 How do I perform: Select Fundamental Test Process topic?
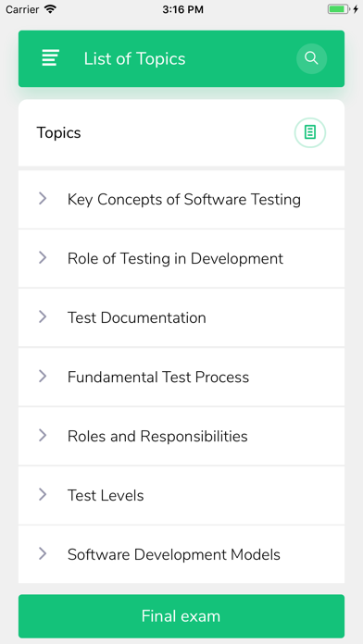(x=181, y=377)
